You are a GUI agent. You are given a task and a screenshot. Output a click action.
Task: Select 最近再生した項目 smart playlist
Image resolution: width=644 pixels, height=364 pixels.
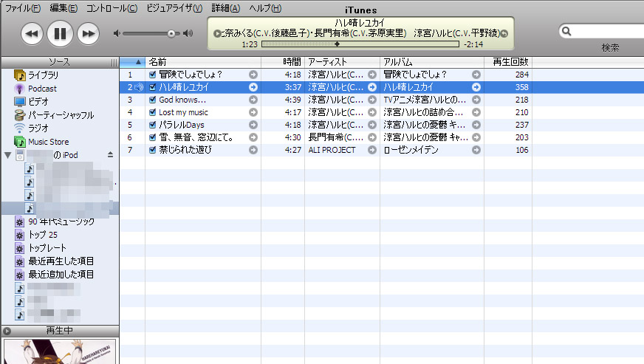[x=60, y=261]
